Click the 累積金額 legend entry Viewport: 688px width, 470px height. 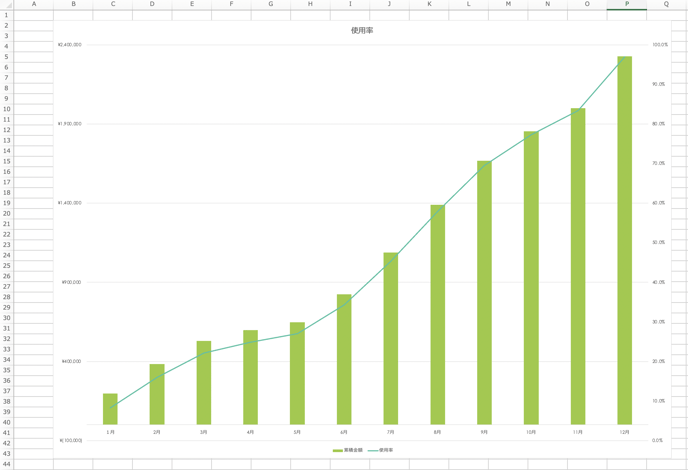click(341, 451)
